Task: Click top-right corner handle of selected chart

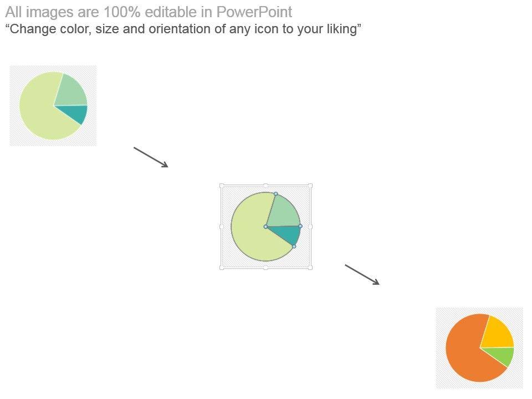Action: 310,186
